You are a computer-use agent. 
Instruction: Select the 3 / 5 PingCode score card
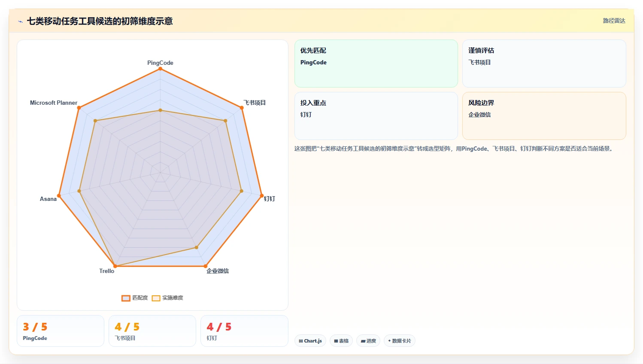point(61,331)
